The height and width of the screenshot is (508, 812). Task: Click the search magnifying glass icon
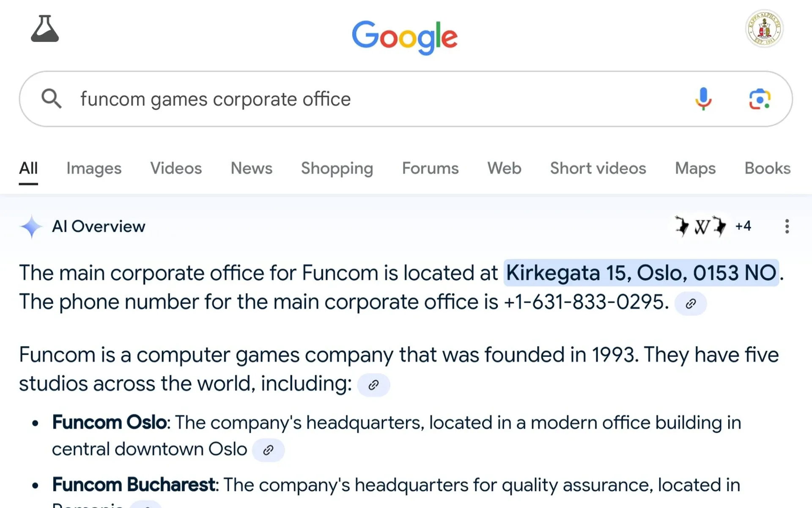(x=51, y=99)
